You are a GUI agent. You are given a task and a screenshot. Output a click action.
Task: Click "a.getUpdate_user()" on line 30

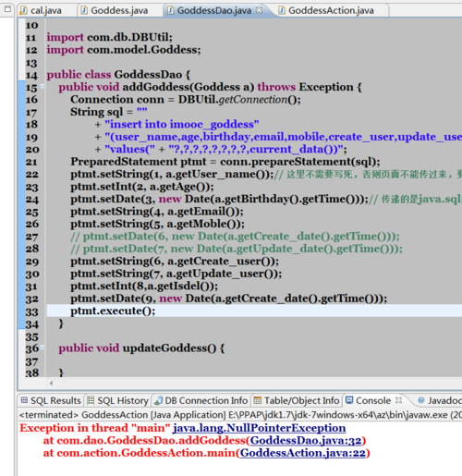click(x=221, y=274)
